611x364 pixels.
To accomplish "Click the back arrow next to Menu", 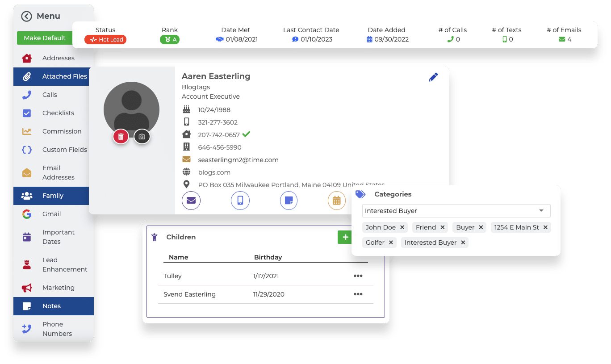I will (x=27, y=16).
